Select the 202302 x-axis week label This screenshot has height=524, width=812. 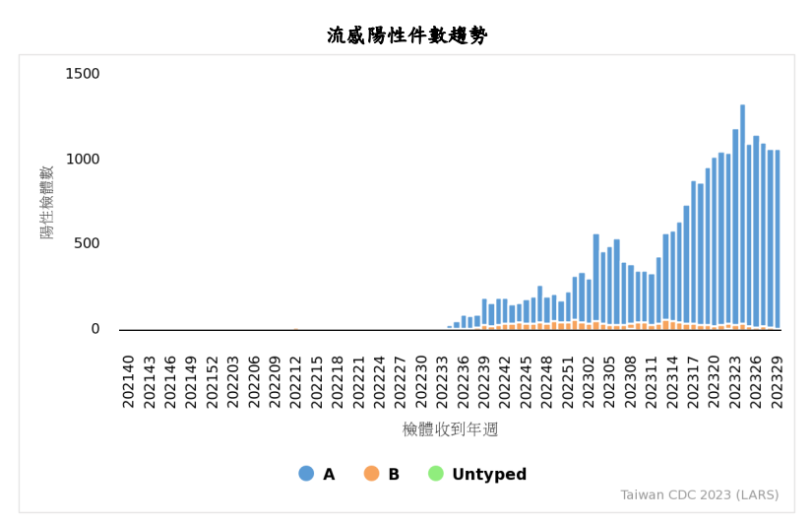point(589,380)
